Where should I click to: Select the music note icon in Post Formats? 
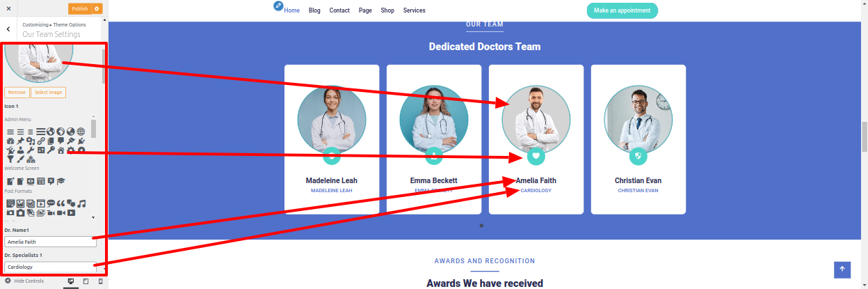tap(81, 203)
